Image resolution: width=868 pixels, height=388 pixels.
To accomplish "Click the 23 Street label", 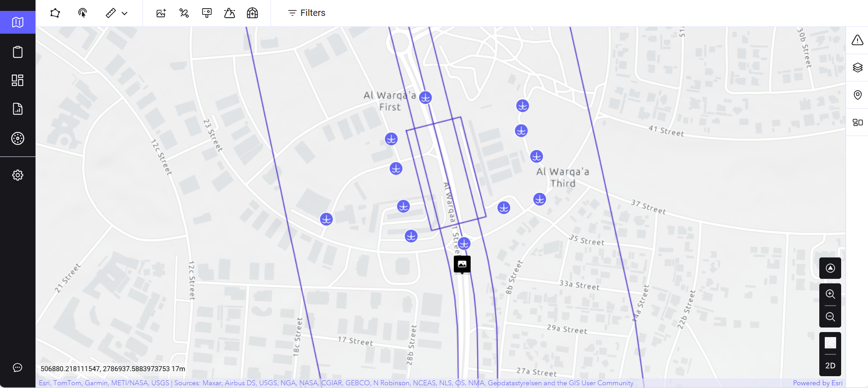I will tap(213, 135).
